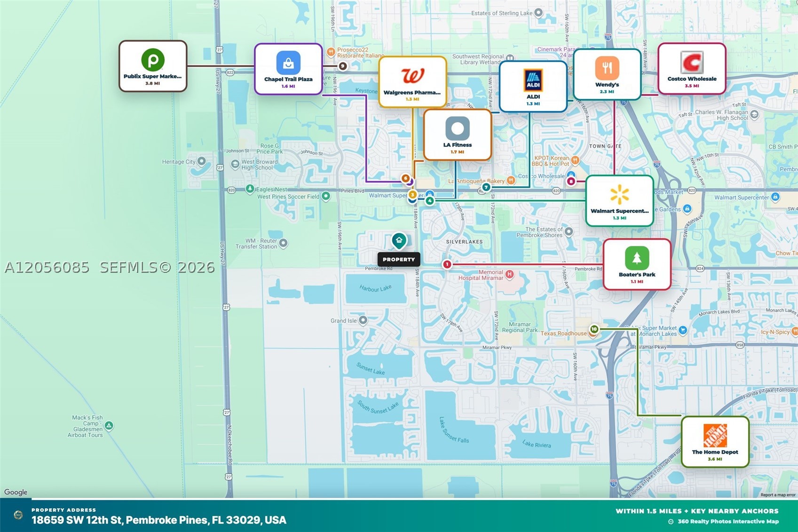This screenshot has width=798, height=532.
Task: Click the round logo in the footer bar
Action: click(x=18, y=515)
